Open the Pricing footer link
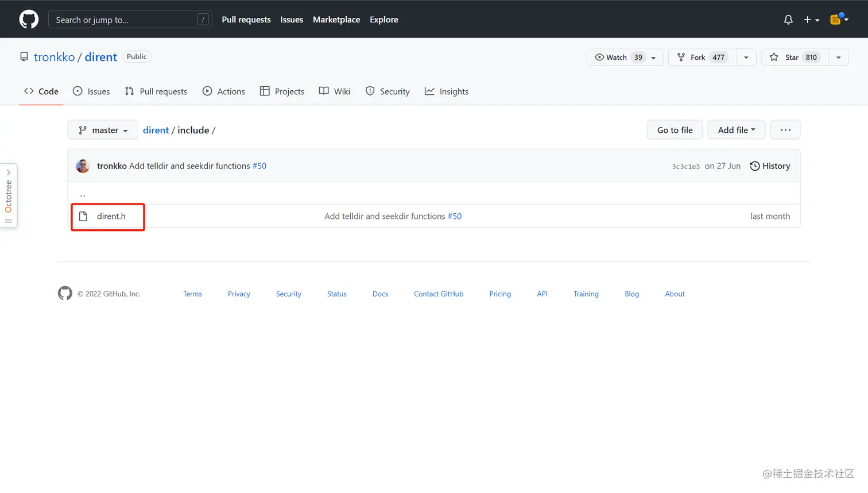The height and width of the screenshot is (493, 868). (500, 294)
